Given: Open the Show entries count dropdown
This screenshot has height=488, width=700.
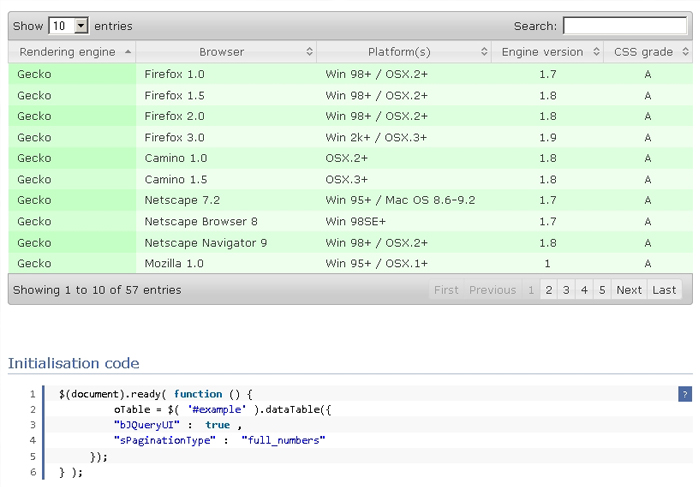Looking at the screenshot, I should click(x=68, y=26).
